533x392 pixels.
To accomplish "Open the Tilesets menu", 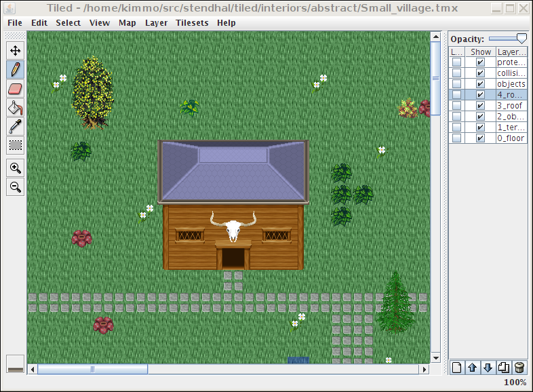I will [x=192, y=22].
